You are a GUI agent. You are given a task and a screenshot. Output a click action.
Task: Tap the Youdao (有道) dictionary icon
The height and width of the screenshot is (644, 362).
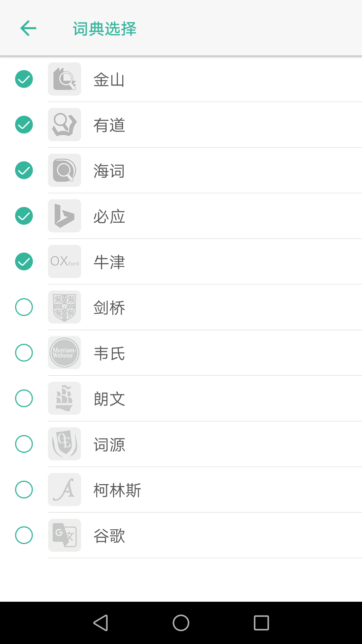(x=64, y=125)
